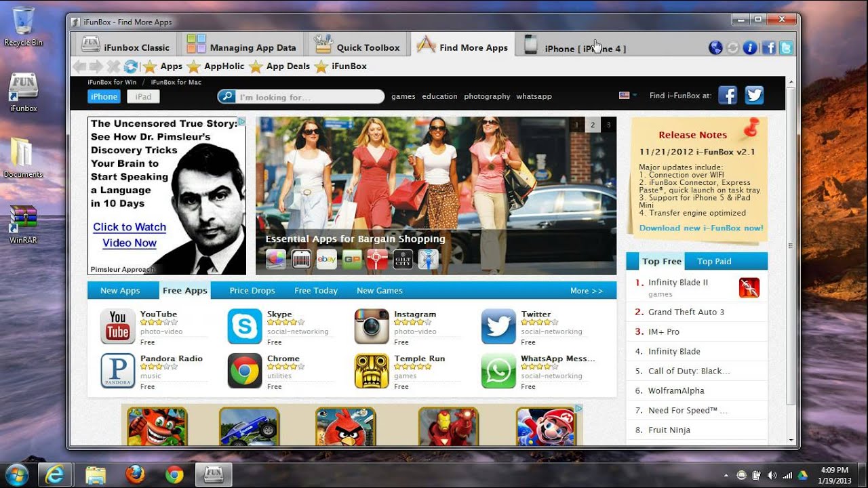The image size is (868, 488).
Task: Open the Price Drops tab
Action: pos(252,291)
